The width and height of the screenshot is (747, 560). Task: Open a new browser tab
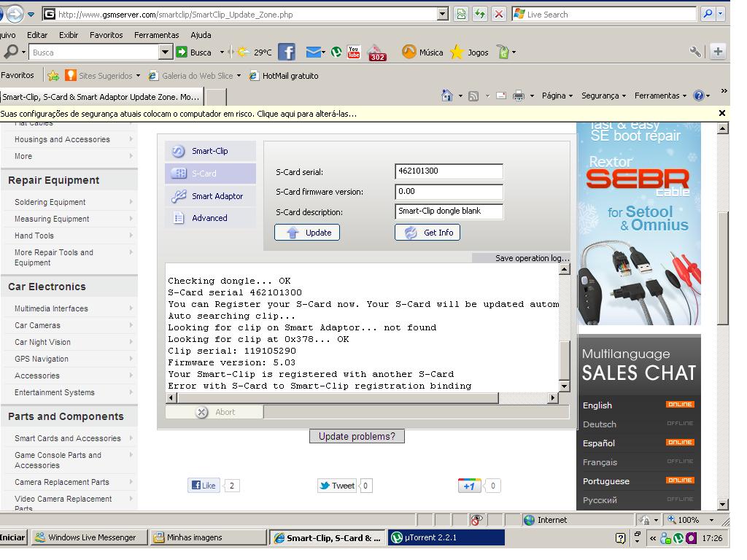pyautogui.click(x=215, y=97)
